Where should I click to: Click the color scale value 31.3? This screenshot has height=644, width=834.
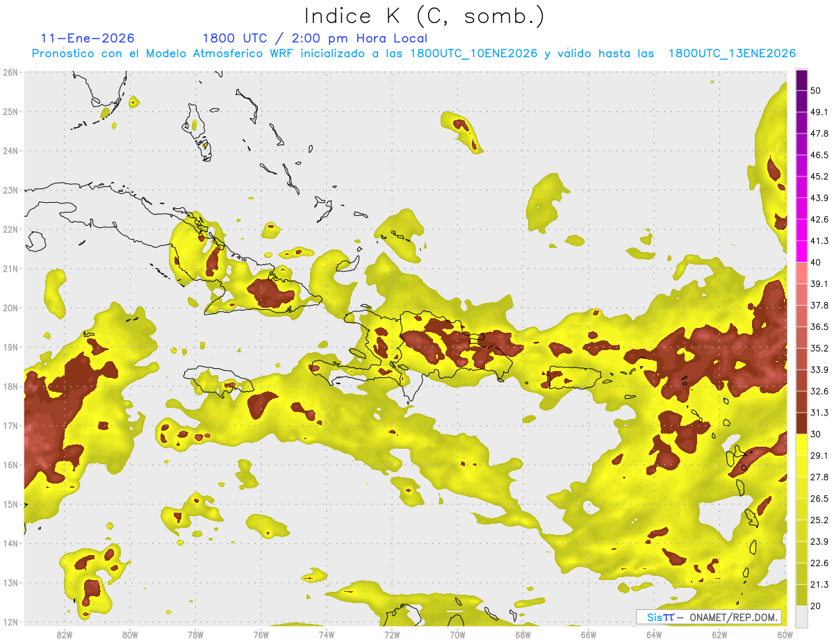point(819,413)
